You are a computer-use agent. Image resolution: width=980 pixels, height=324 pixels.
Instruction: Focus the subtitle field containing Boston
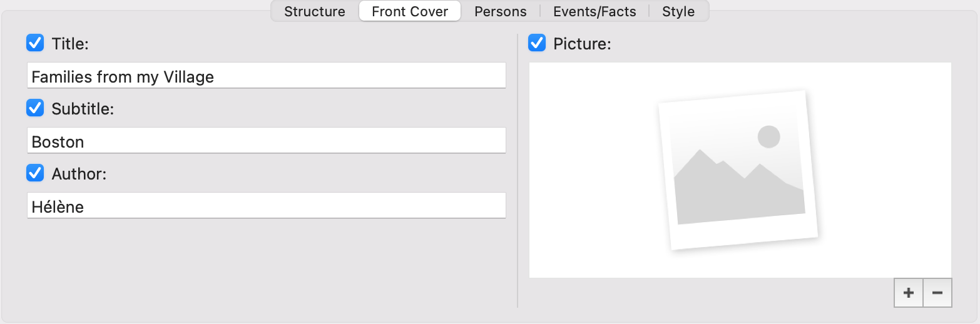click(267, 140)
